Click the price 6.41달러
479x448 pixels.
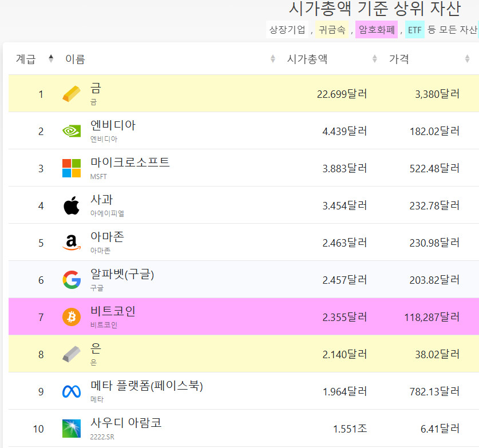[x=440, y=429]
